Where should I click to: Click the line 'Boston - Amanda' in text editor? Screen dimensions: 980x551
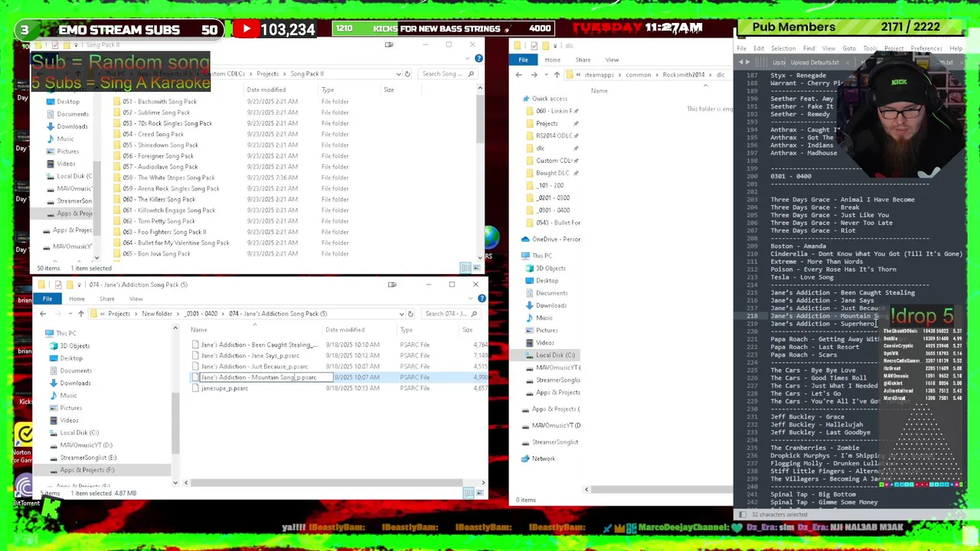tap(798, 246)
